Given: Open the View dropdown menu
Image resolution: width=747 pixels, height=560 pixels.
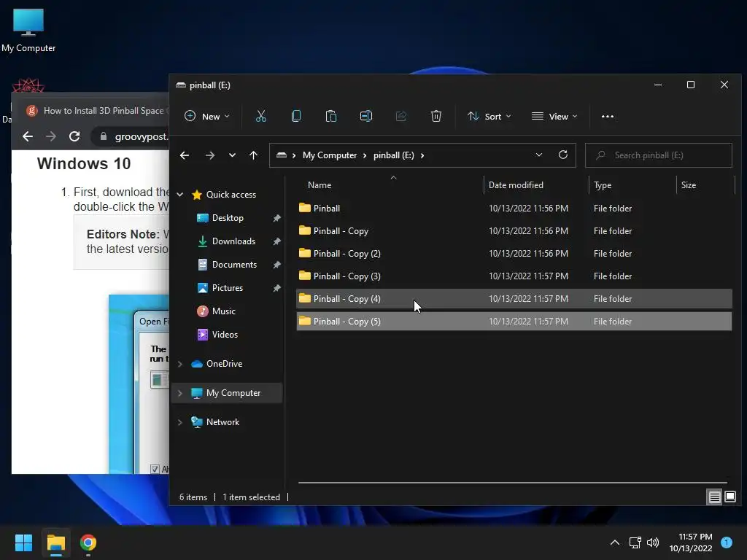Looking at the screenshot, I should pyautogui.click(x=554, y=116).
